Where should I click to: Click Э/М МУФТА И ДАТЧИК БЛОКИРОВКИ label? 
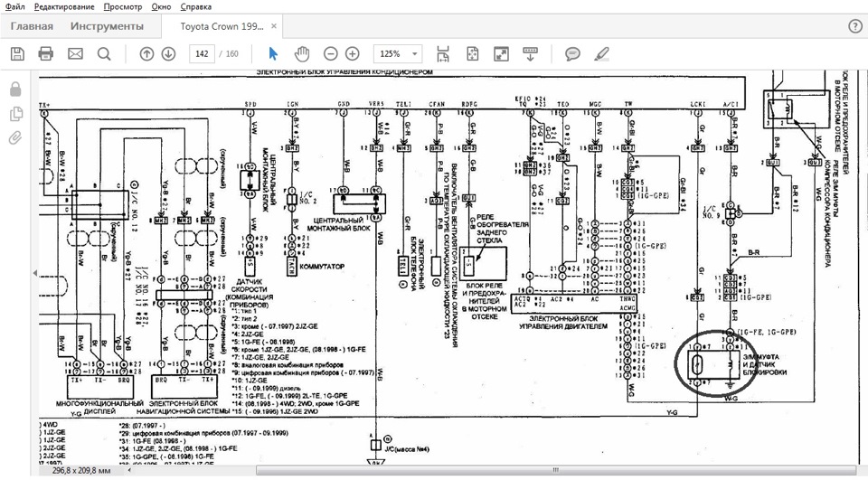(x=764, y=364)
